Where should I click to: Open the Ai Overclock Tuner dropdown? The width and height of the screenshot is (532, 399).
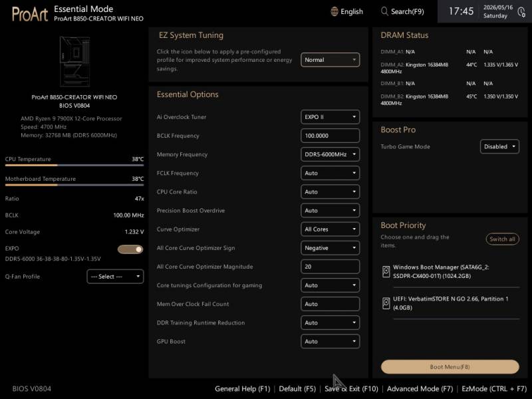pos(330,117)
